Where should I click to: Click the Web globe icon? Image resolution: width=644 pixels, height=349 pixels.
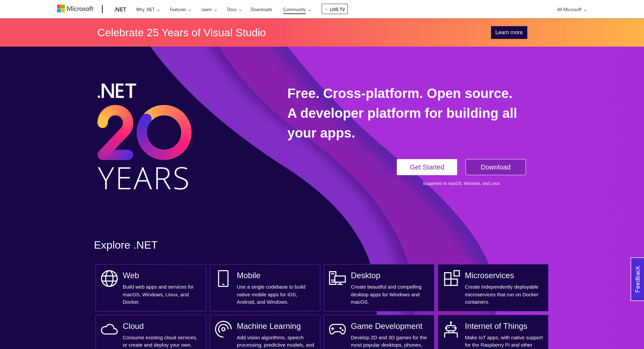[109, 279]
